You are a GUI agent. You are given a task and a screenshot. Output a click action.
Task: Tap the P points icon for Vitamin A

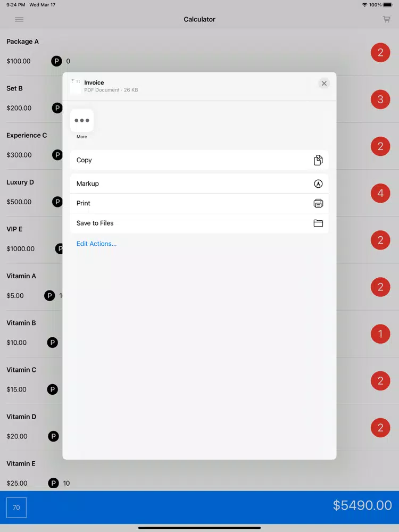pyautogui.click(x=49, y=295)
